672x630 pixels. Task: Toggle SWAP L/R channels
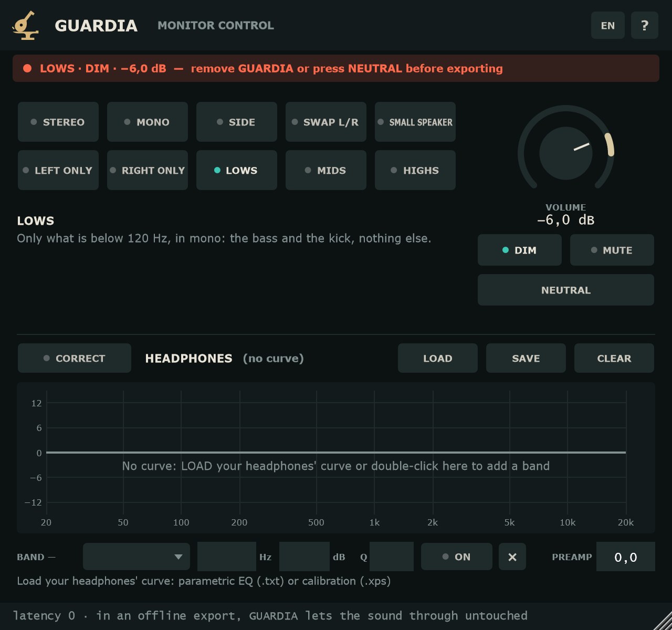[326, 122]
